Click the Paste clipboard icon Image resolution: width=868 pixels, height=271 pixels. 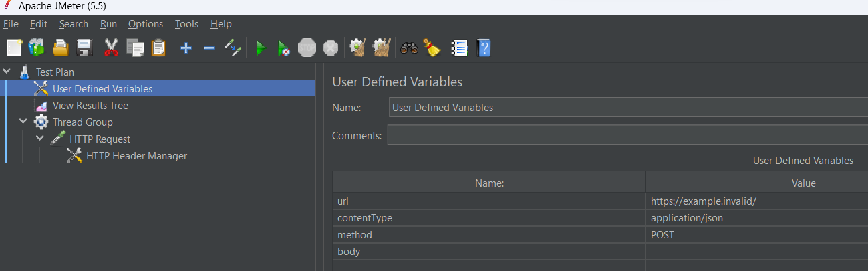(x=158, y=48)
